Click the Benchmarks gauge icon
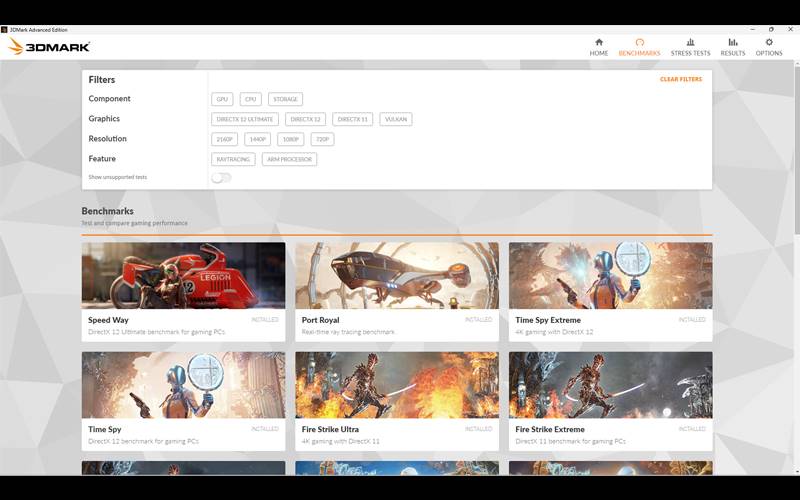Image resolution: width=800 pixels, height=500 pixels. tap(639, 42)
